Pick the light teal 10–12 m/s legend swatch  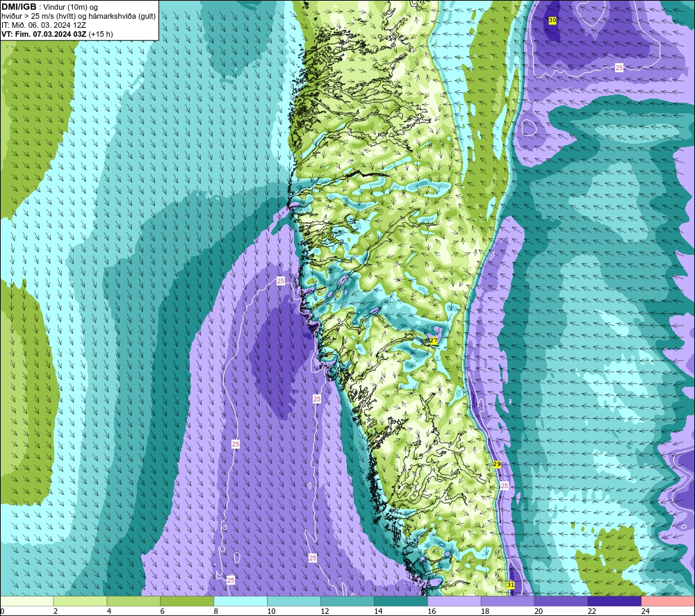pyautogui.click(x=294, y=601)
